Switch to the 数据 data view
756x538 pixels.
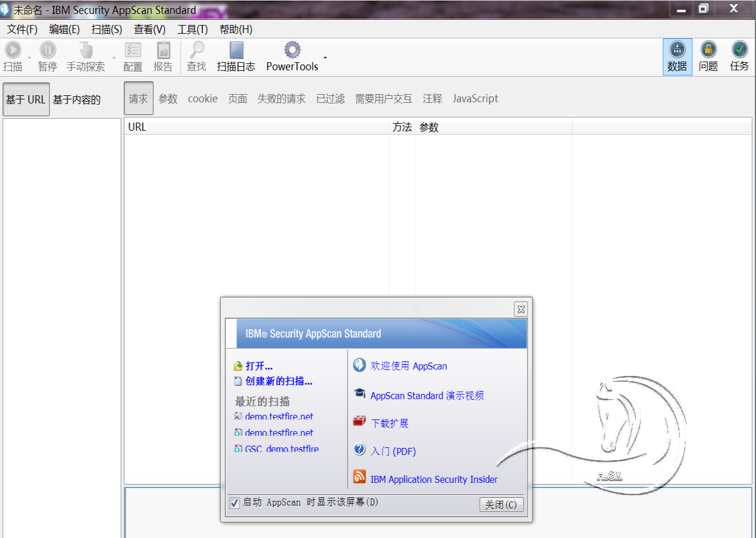[678, 57]
